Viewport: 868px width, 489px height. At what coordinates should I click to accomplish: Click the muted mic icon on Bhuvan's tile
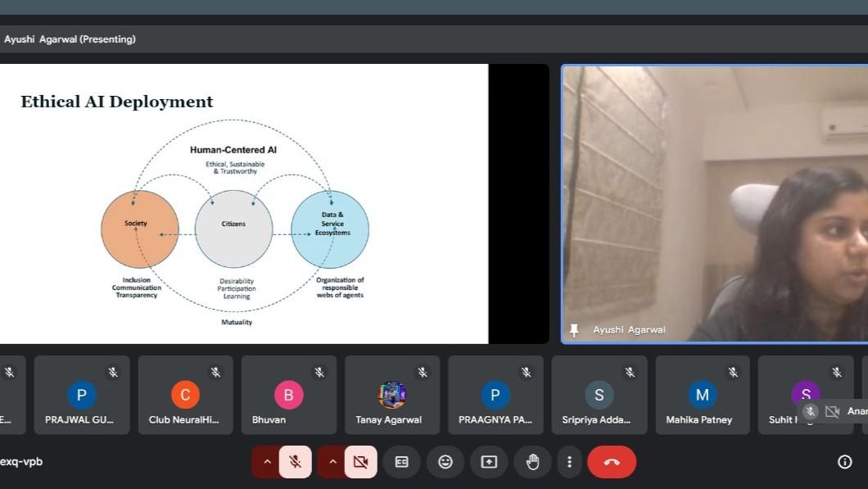pos(319,371)
